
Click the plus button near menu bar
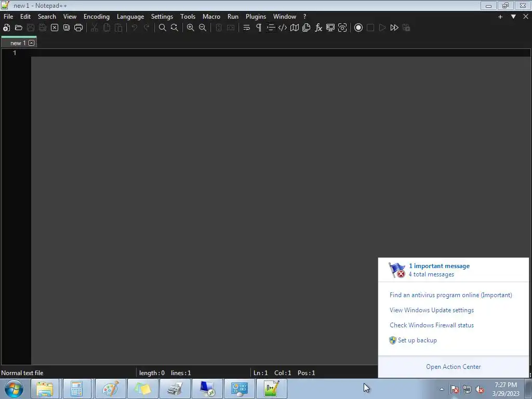click(x=500, y=17)
